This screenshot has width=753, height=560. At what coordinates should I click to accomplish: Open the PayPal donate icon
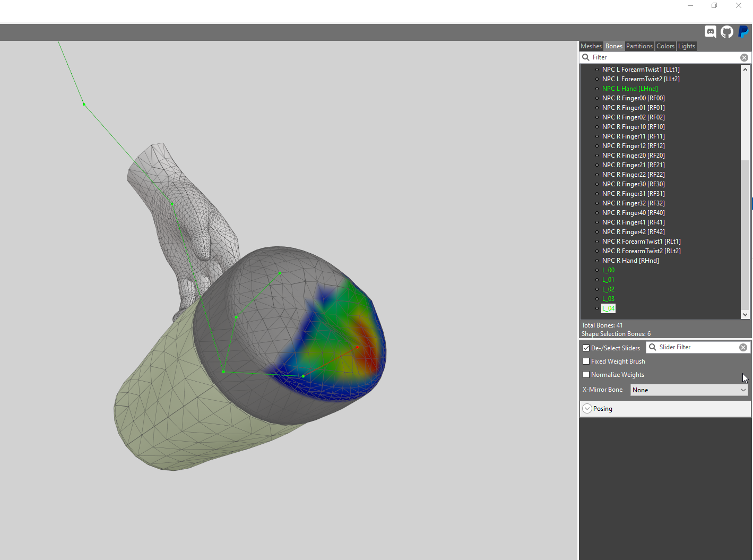743,32
